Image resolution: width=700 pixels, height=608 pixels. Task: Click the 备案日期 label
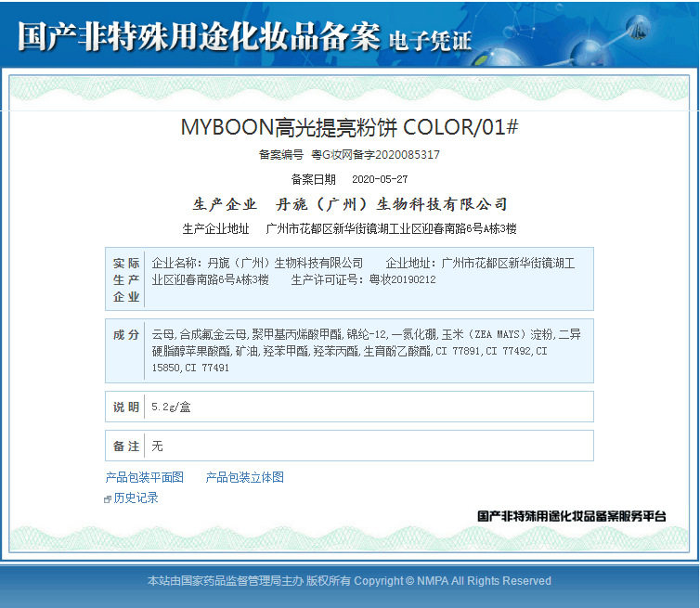[314, 179]
